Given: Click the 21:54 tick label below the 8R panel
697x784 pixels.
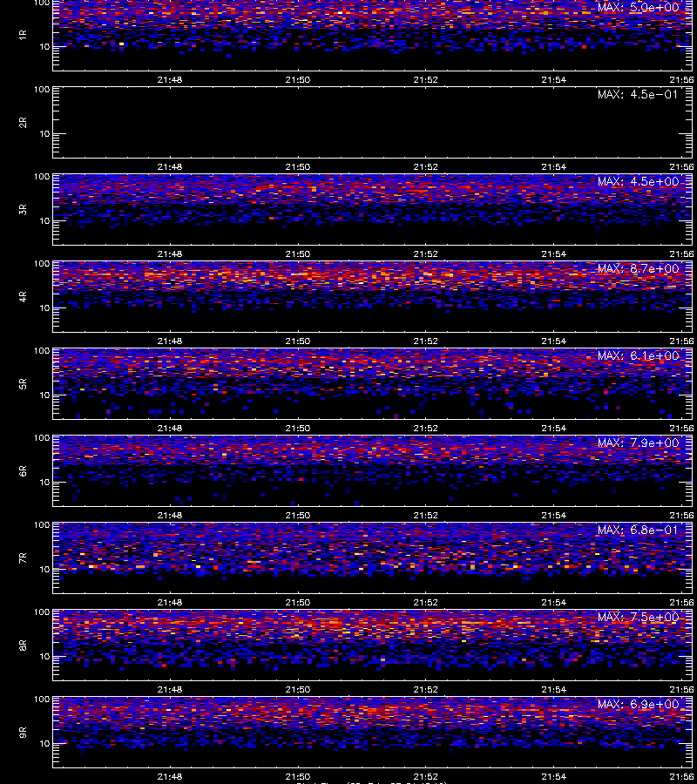Looking at the screenshot, I should click(x=554, y=690).
